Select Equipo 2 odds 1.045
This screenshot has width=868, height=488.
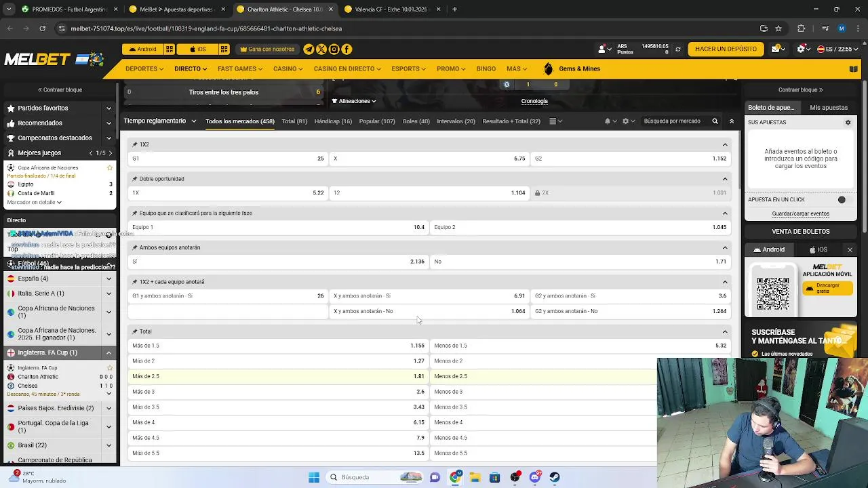point(580,227)
